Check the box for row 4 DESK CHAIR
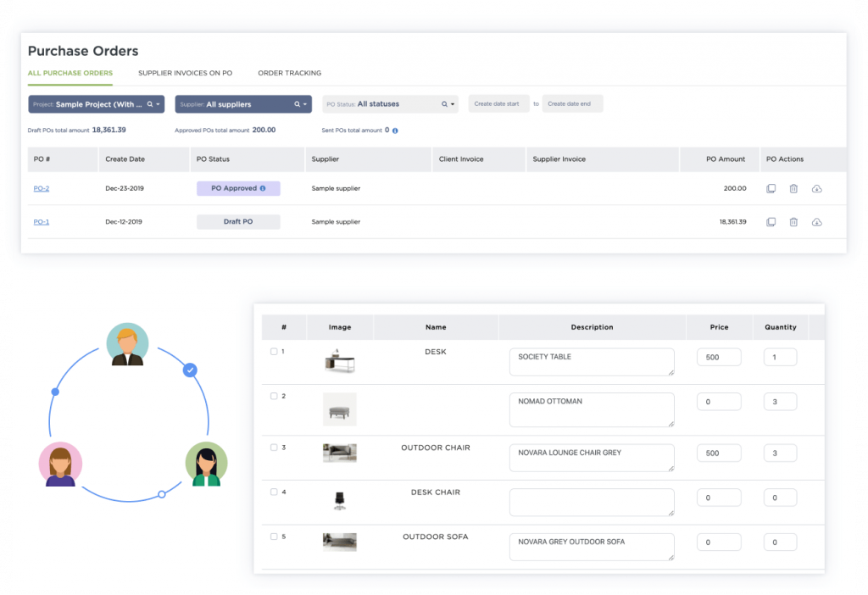Screen dimensions: 868x595 tap(274, 492)
